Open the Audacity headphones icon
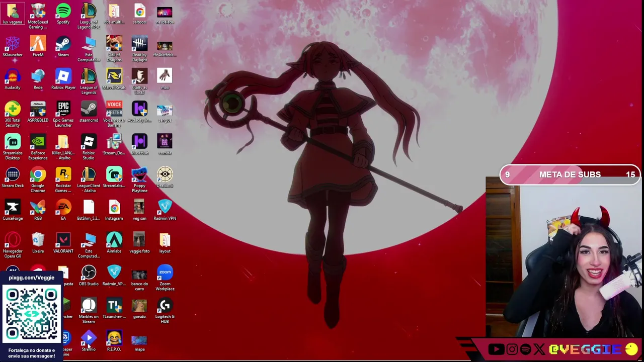Viewport: 644px width, 362px height. pos(13,79)
